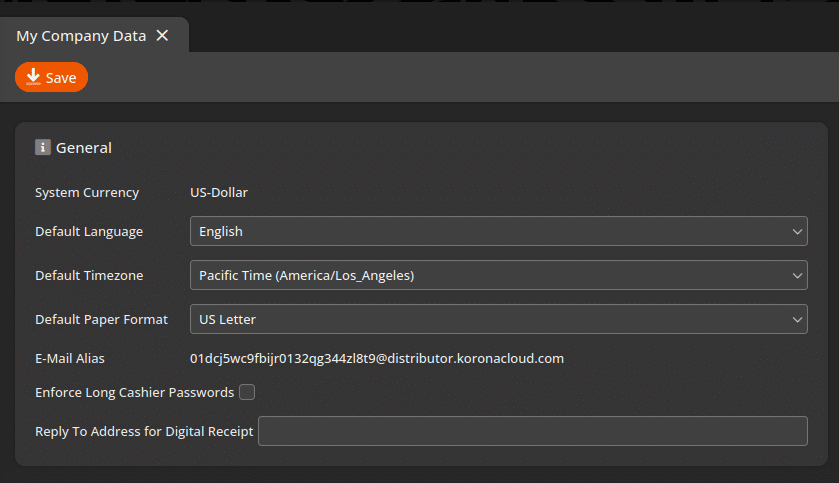
Task: Click the info icon beside General
Action: click(x=43, y=148)
